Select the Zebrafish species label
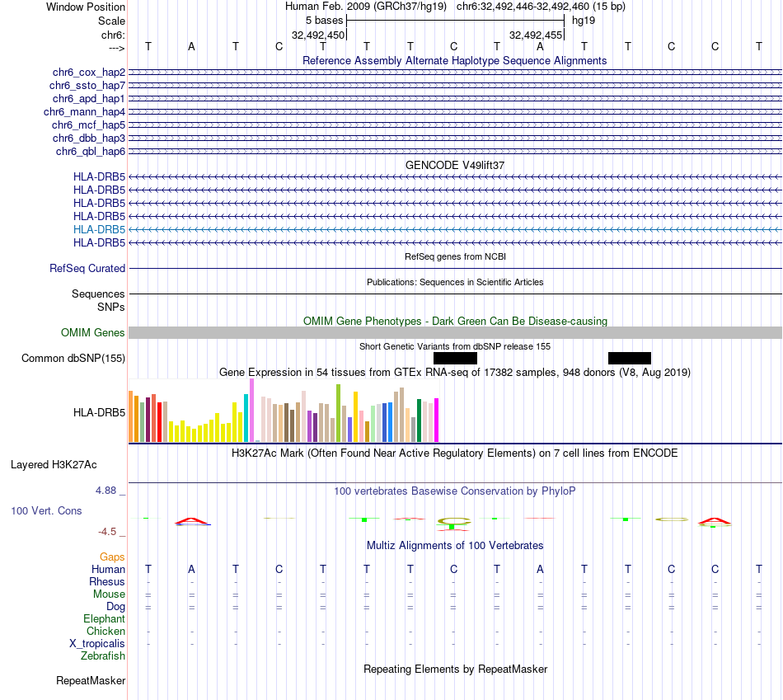 103,656
